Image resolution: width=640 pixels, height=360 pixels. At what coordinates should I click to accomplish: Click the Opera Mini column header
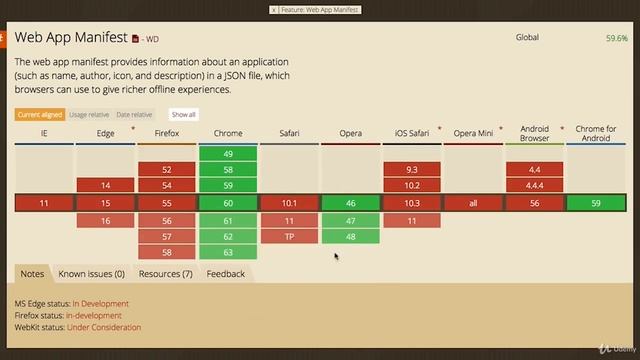(473, 133)
